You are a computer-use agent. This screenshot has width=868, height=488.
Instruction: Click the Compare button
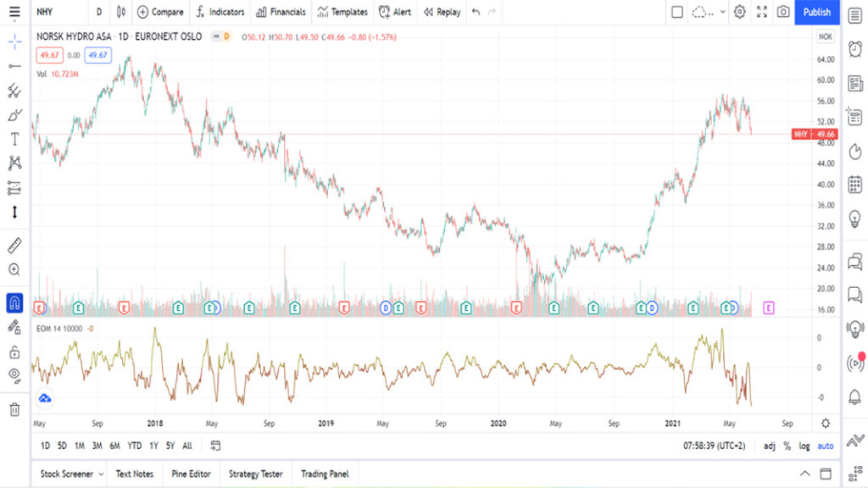click(160, 12)
